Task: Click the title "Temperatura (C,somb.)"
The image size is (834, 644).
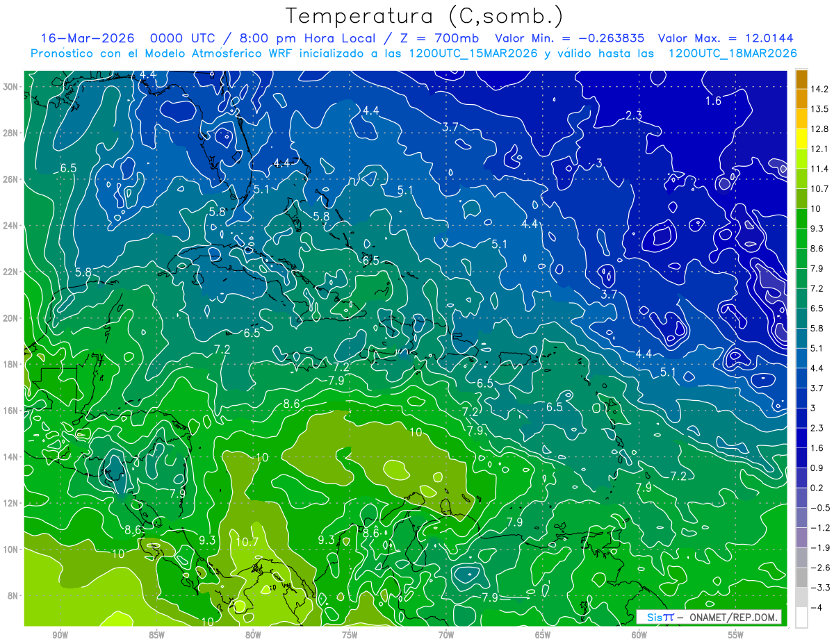Action: pyautogui.click(x=425, y=17)
